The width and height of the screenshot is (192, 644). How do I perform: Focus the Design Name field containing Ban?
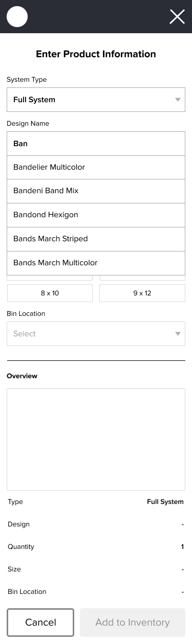coord(96,144)
